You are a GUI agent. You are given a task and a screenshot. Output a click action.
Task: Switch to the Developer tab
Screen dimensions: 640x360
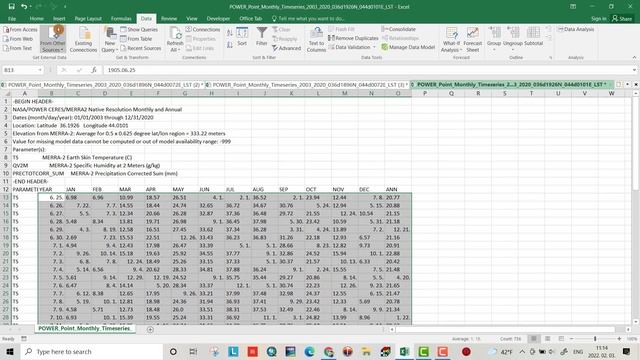218,18
